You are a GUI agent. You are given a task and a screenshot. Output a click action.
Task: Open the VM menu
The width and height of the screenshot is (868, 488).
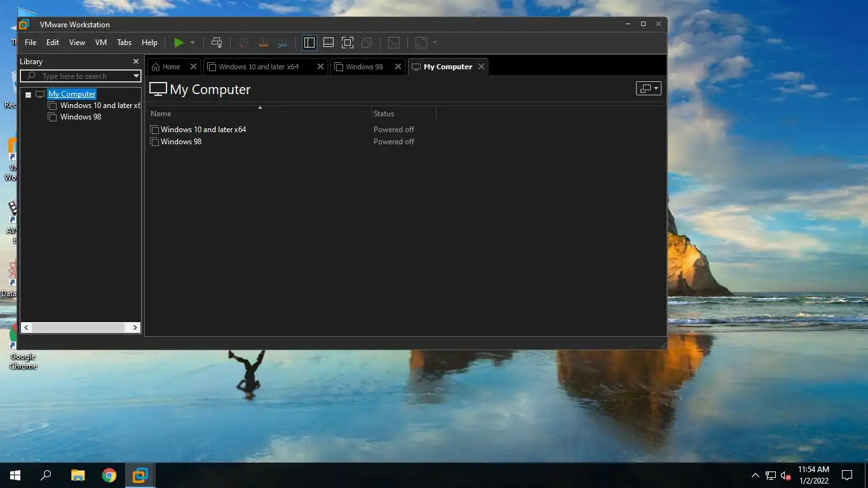[101, 43]
